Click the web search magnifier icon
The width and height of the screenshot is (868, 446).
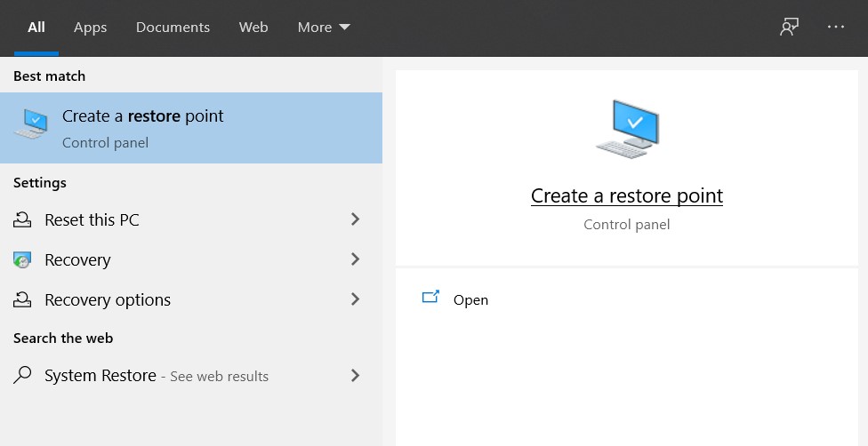pyautogui.click(x=22, y=376)
